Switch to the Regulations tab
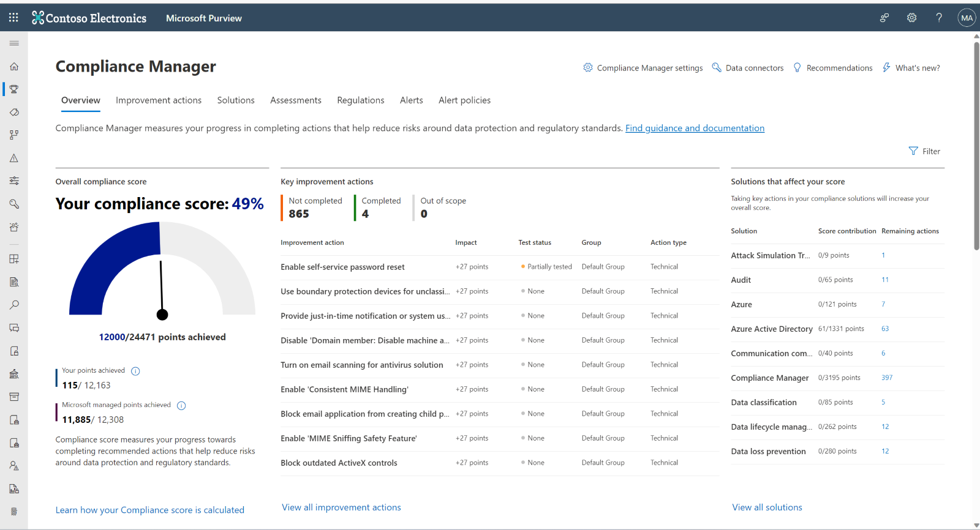Screen dimensions: 980x530 pyautogui.click(x=361, y=100)
